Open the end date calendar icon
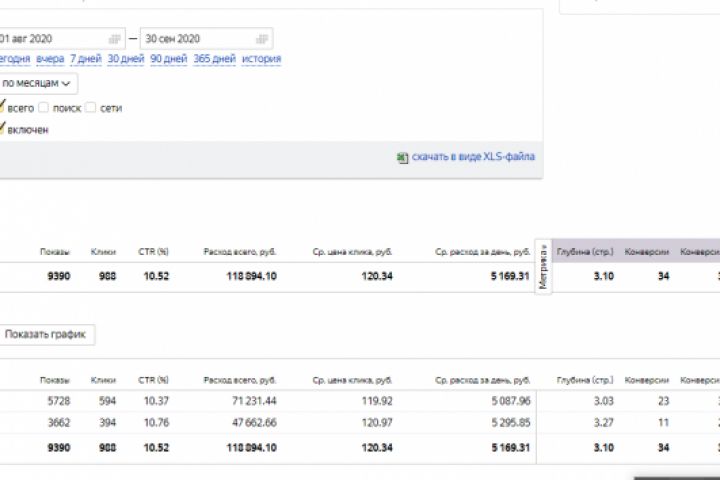 262,39
